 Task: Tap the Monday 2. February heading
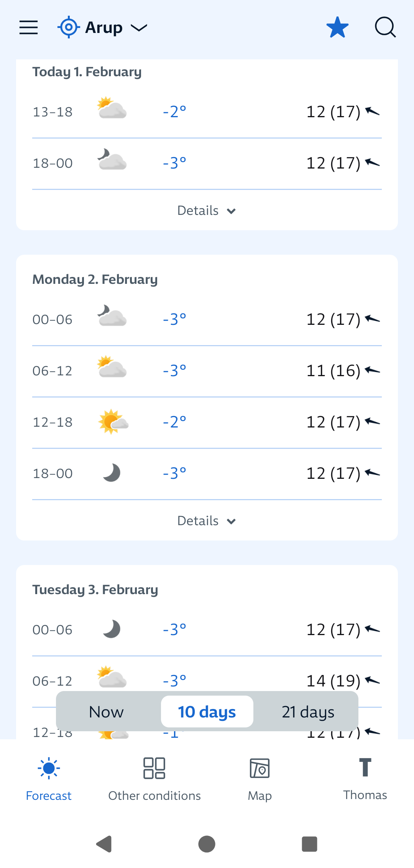(95, 280)
